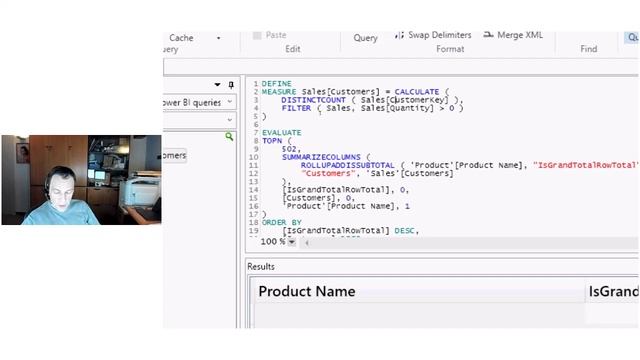The width and height of the screenshot is (640, 360).
Task: Click the DESC keyword on line 19
Action: (x=404, y=231)
